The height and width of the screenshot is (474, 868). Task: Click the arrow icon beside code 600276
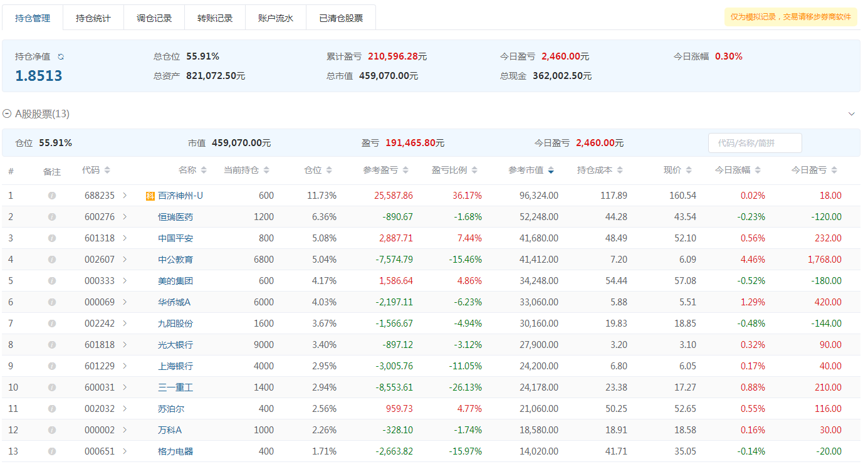pyautogui.click(x=125, y=217)
